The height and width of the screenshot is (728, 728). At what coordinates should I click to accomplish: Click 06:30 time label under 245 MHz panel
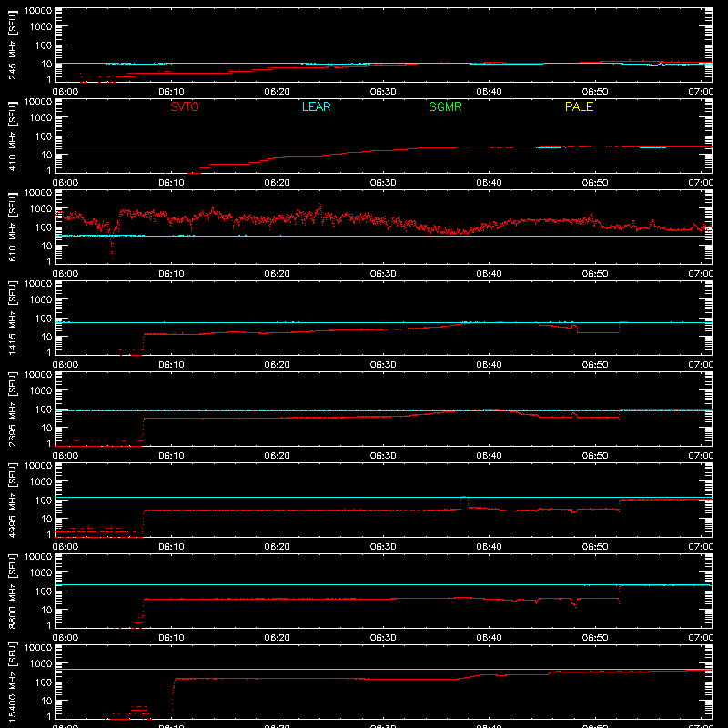click(x=383, y=92)
